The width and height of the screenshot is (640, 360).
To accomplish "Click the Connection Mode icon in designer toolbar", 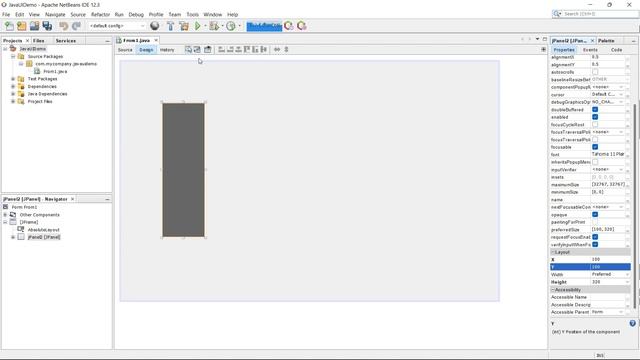I will pyautogui.click(x=197, y=49).
